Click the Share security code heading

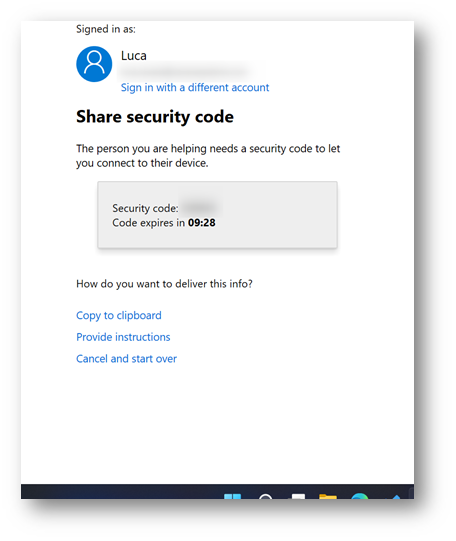155,117
